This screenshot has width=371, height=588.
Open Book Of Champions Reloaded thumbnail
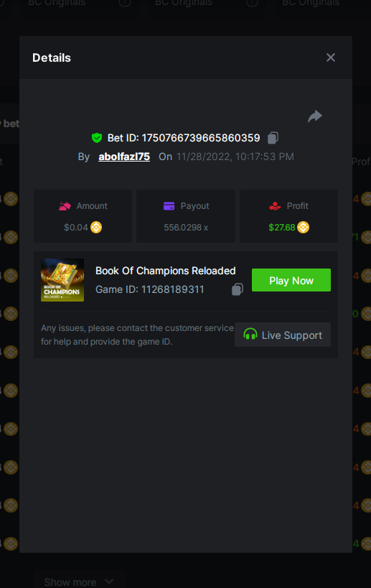coord(62,280)
